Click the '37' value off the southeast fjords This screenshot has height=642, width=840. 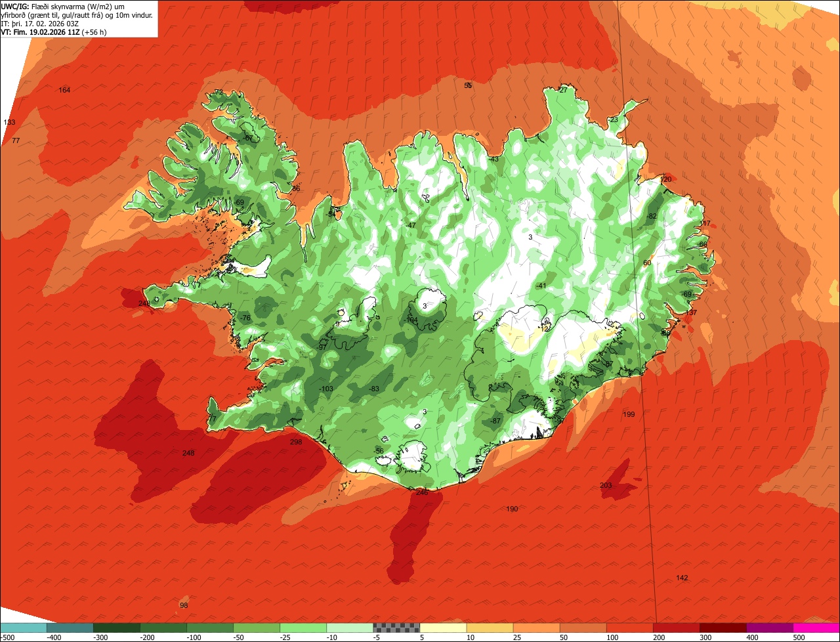[692, 312]
